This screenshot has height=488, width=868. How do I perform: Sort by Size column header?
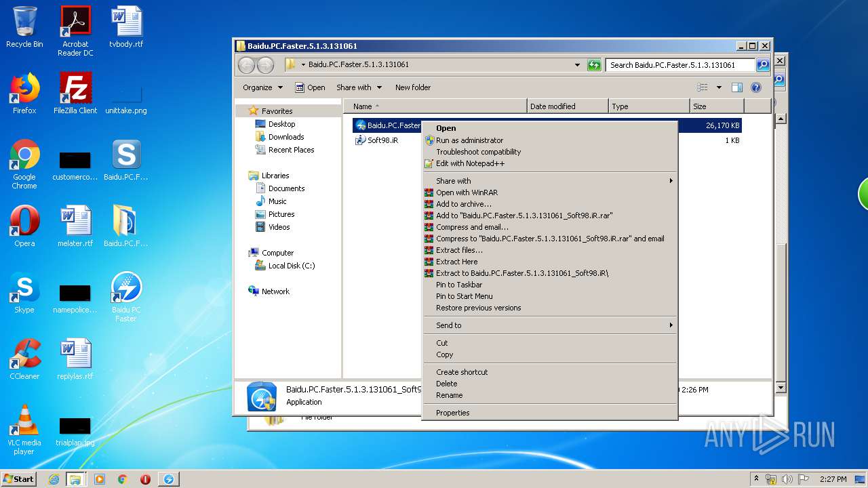point(717,106)
